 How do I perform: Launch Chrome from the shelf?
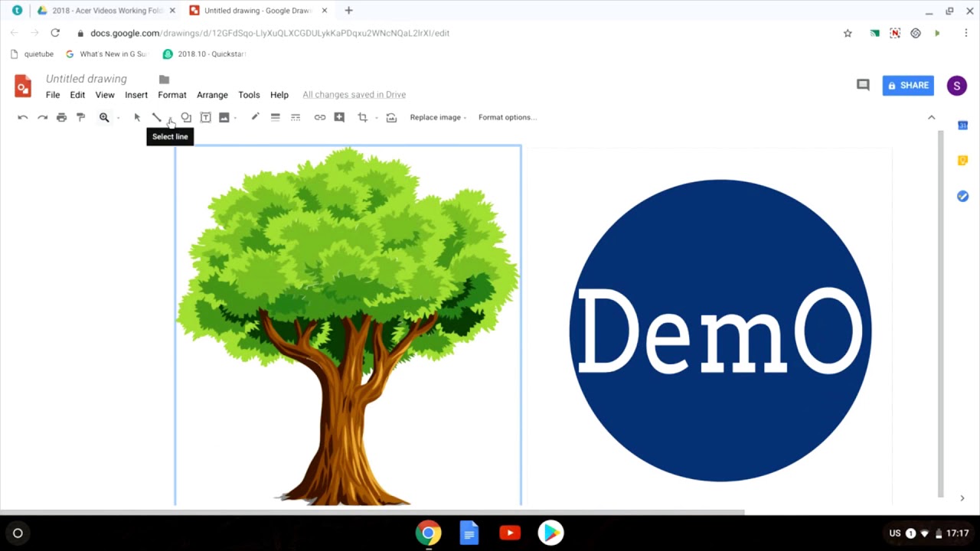429,533
